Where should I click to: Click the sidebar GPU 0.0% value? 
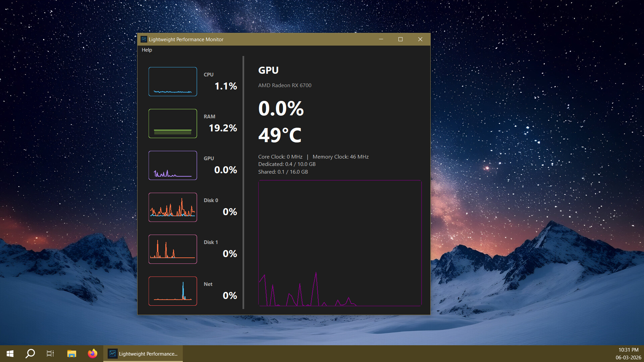pyautogui.click(x=226, y=170)
